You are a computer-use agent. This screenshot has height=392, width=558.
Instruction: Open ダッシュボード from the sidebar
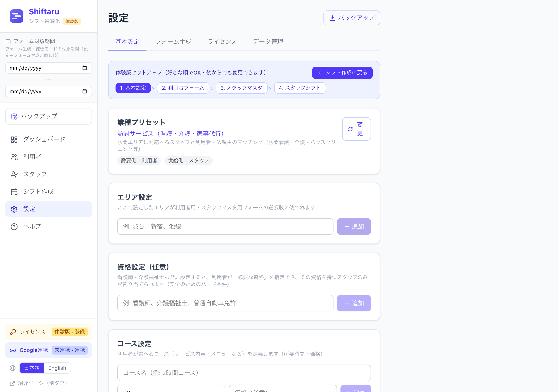tap(49, 139)
